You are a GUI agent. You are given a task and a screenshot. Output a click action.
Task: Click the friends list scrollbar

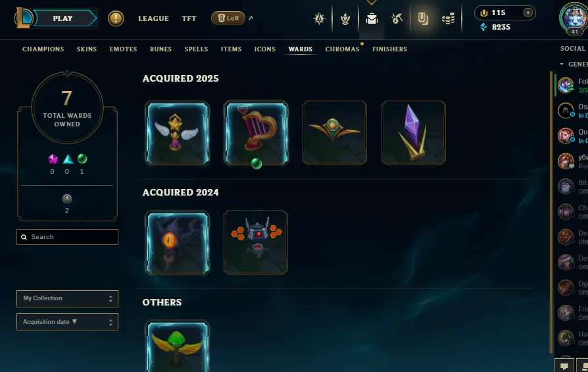pos(551,212)
